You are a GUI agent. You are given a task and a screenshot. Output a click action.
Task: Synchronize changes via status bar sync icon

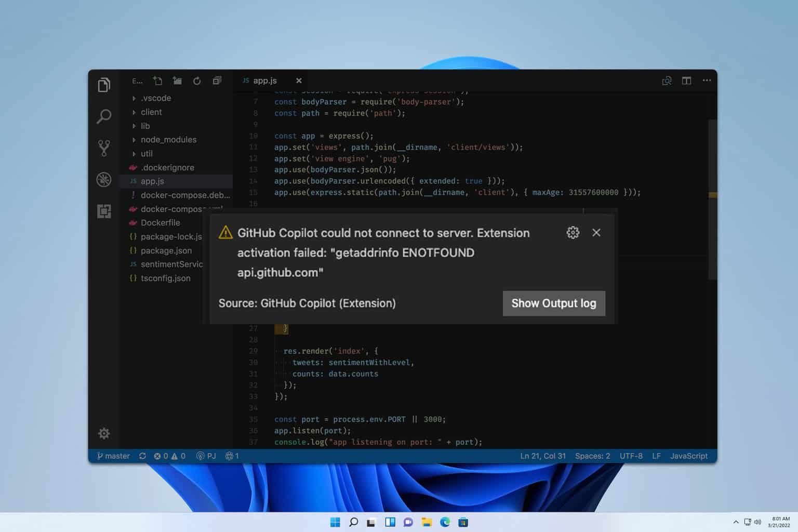click(142, 456)
